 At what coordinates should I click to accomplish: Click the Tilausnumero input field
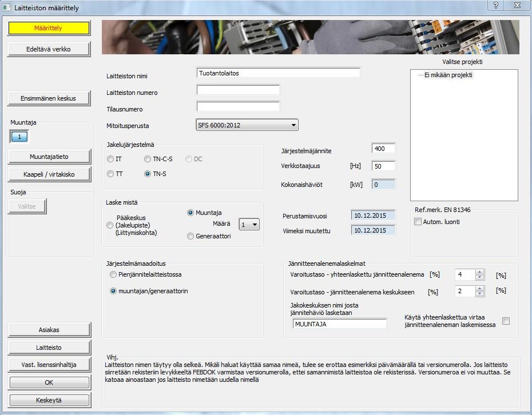[x=238, y=106]
